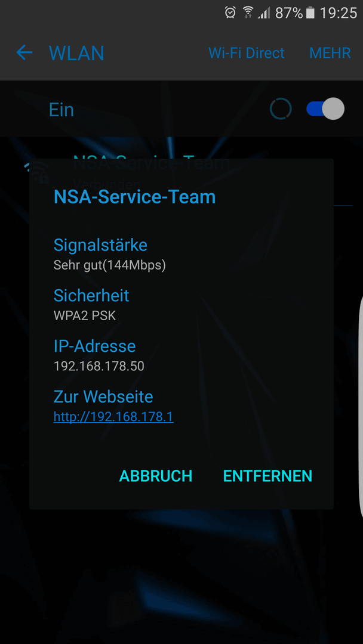Open Wi-Fi Direct
Image resolution: width=363 pixels, height=644 pixels.
(247, 53)
